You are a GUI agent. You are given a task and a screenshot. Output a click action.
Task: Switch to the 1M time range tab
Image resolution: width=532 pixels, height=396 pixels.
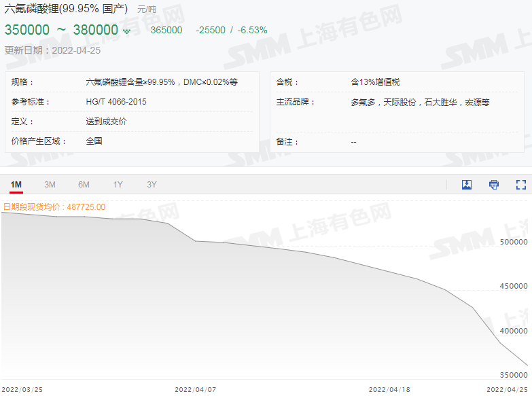tap(16, 185)
